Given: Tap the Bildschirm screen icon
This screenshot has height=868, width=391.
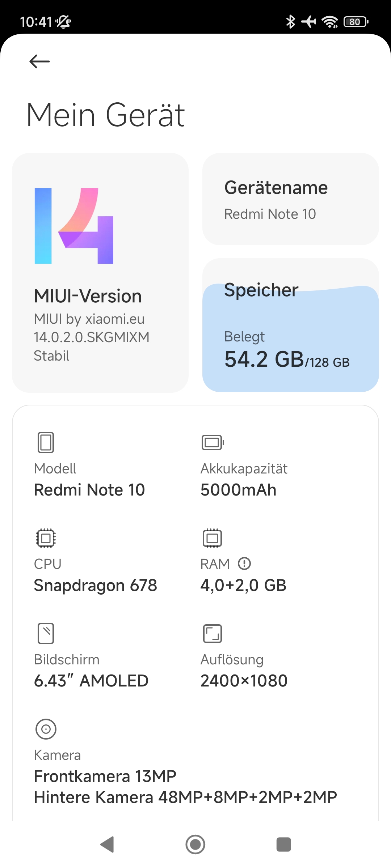Looking at the screenshot, I should (46, 633).
